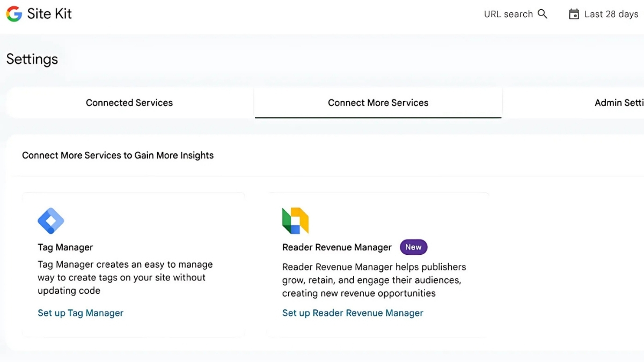Click the description 'Tag Manager creates an easy to manage'
This screenshot has width=644, height=362.
point(125,264)
